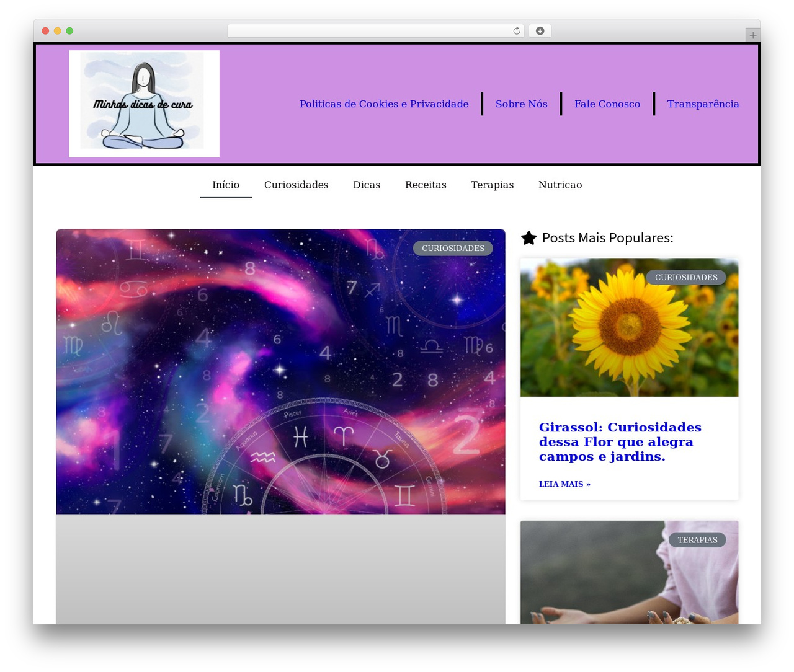The image size is (794, 672).
Task: Close the window with red button
Action: coord(45,31)
